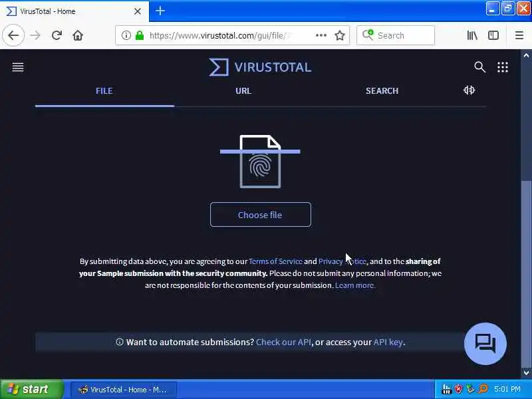
Task: Select the VirusTotal taskbar window button
Action: coord(124,390)
